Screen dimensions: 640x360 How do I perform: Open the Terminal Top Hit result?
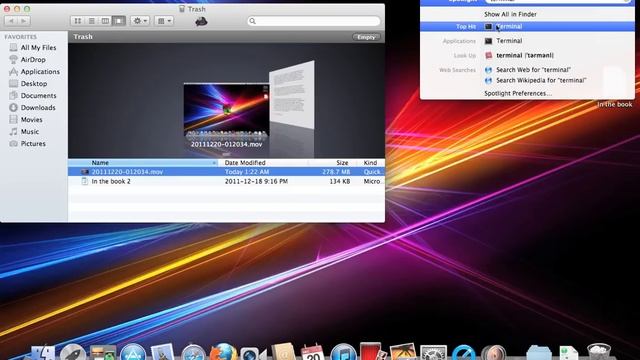click(x=527, y=27)
